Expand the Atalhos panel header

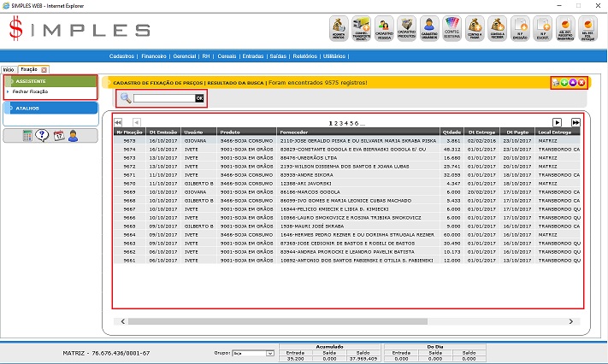[x=50, y=109]
